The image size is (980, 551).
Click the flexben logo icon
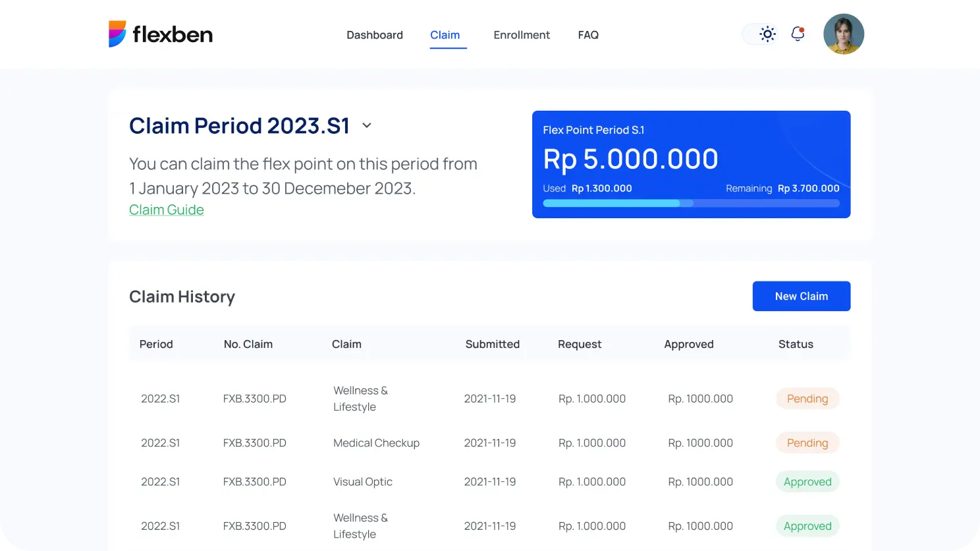pos(117,34)
